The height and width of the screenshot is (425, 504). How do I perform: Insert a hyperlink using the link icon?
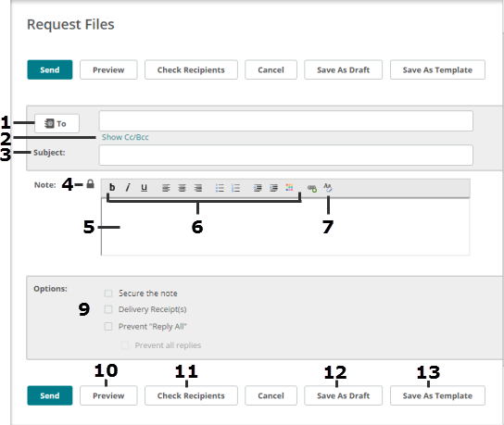(312, 188)
